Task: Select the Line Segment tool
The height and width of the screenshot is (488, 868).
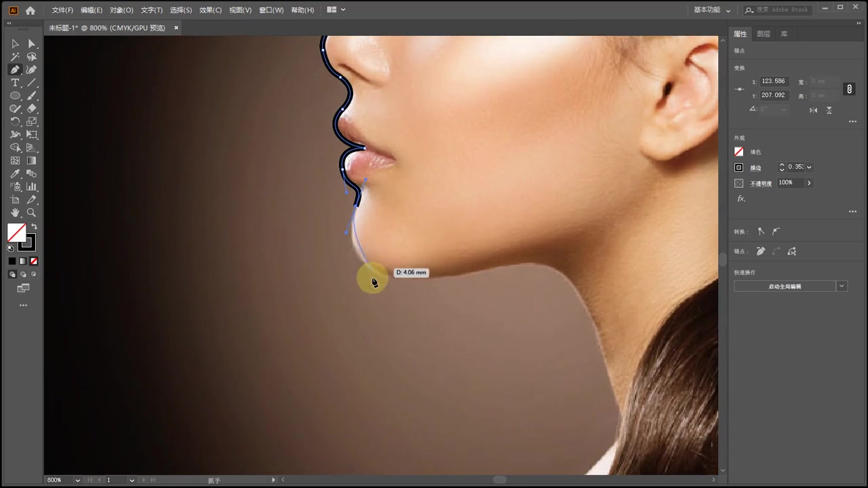Action: click(x=31, y=83)
